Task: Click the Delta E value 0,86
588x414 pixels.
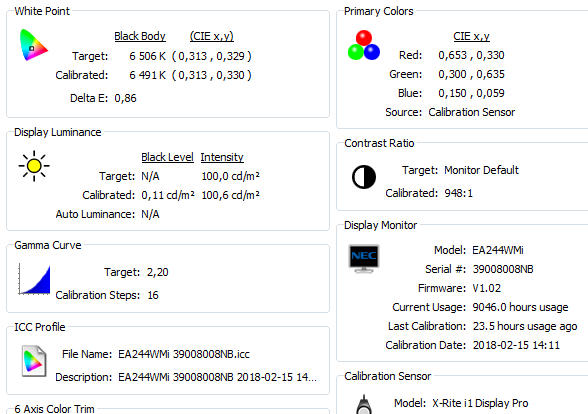Action: (x=125, y=98)
